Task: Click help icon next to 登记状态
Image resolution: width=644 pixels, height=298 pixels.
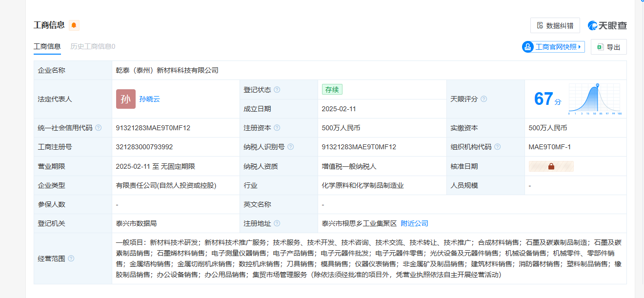Action: tap(277, 90)
